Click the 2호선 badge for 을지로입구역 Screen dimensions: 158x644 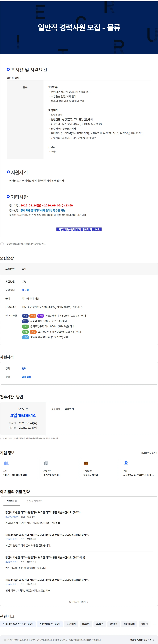[25, 327]
